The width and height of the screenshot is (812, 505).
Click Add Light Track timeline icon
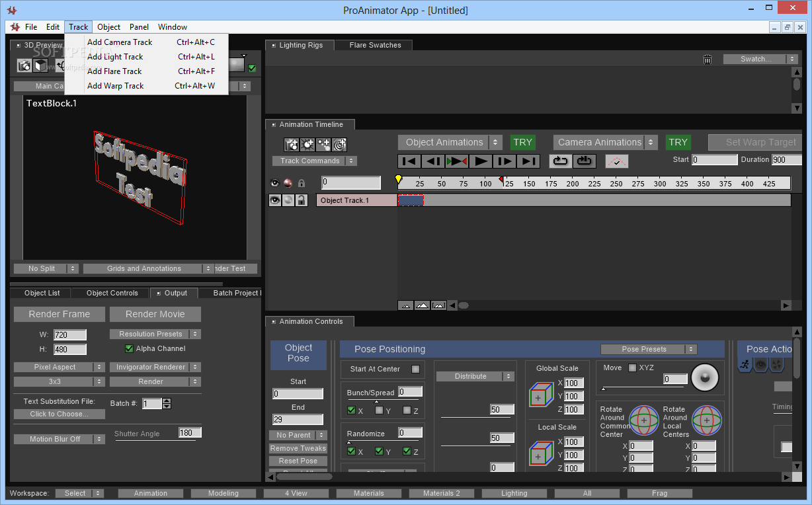(x=307, y=145)
